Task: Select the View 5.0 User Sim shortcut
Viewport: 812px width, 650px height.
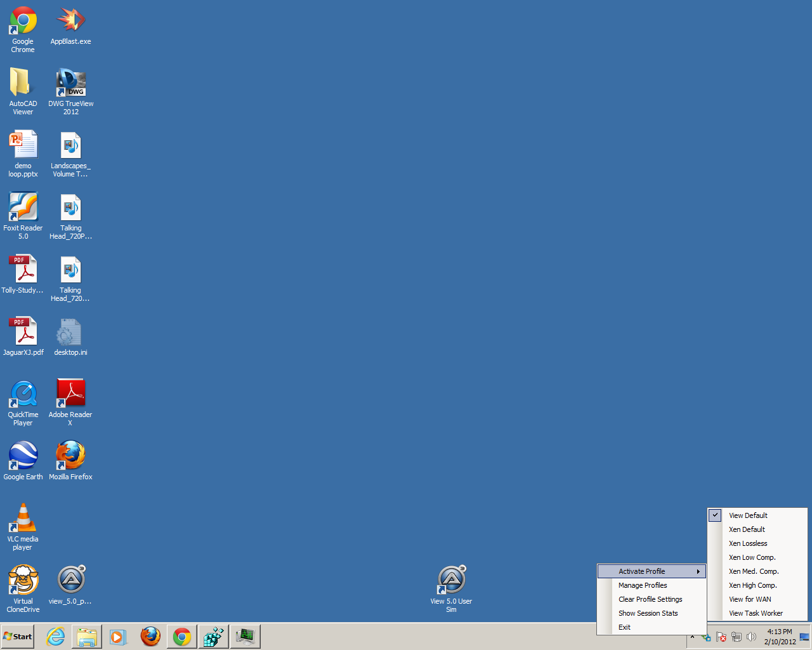Action: 451,581
